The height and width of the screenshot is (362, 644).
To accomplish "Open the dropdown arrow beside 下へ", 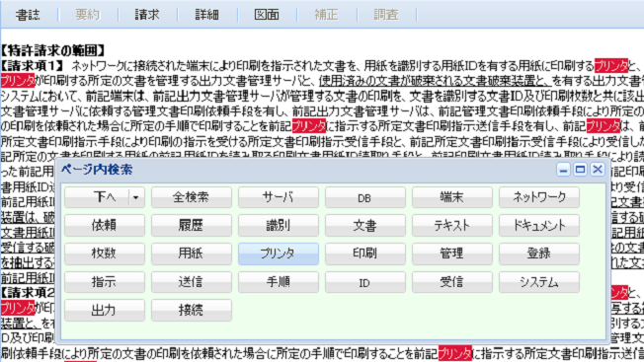I will (136, 197).
